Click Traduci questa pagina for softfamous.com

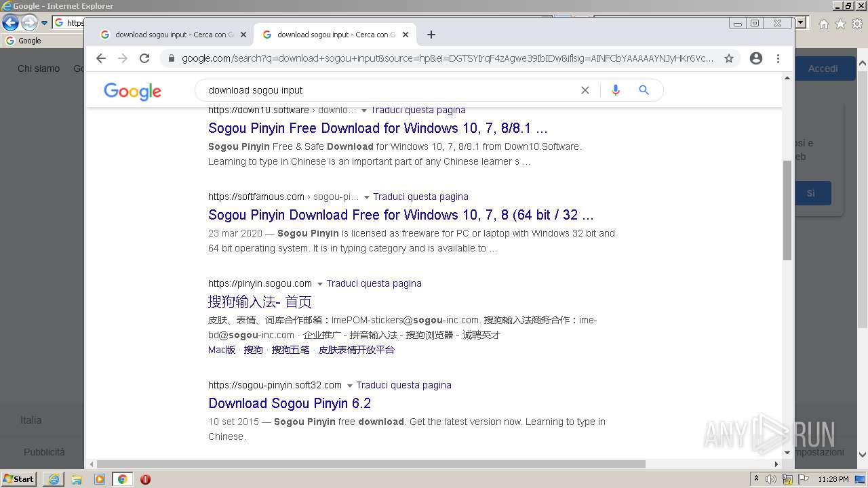tap(420, 197)
